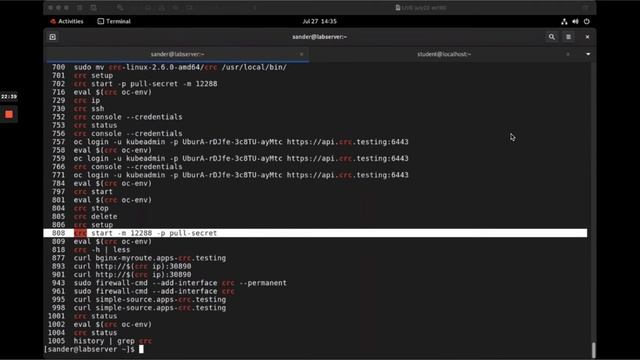Click line 943 firewall-cmd --permanent
Viewport: 640px width, 360px height.
[169, 283]
